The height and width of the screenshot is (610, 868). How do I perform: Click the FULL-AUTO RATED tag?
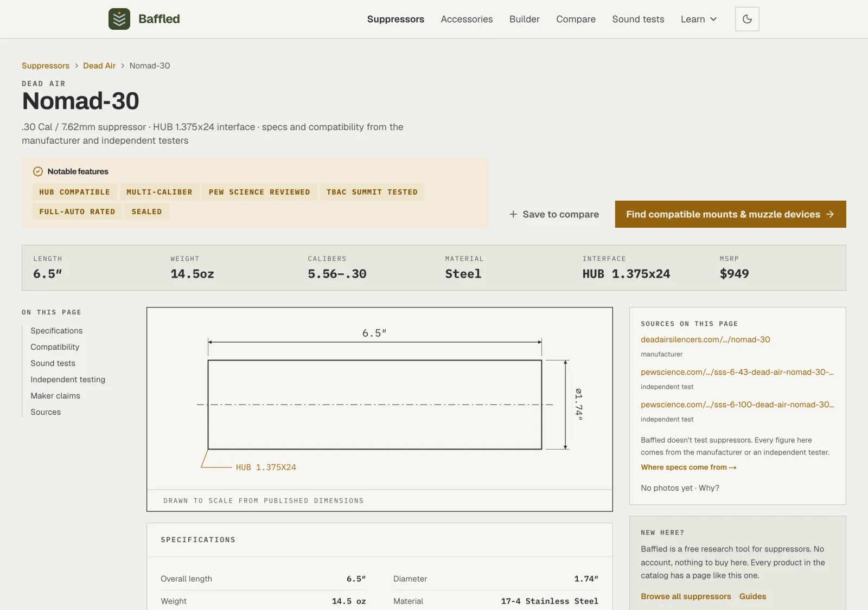click(77, 211)
